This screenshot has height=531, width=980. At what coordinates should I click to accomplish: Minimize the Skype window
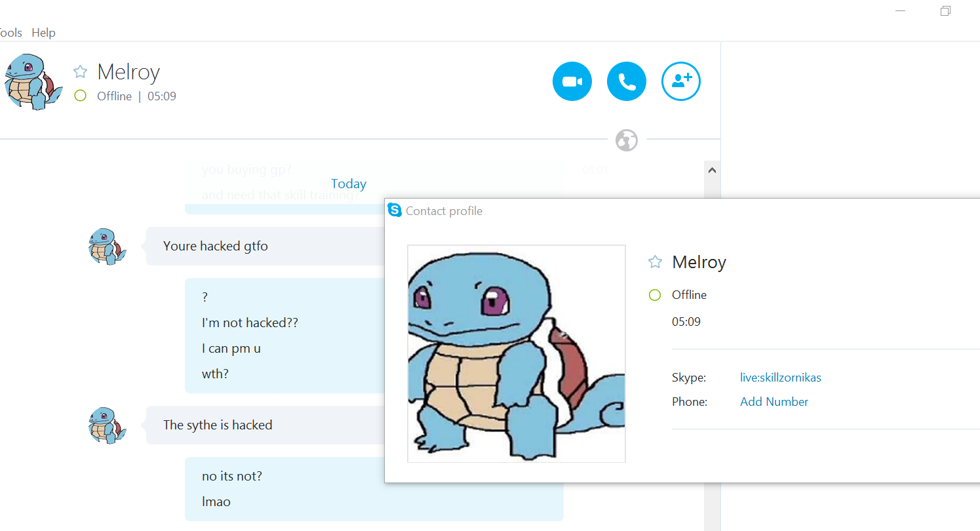[x=901, y=11]
